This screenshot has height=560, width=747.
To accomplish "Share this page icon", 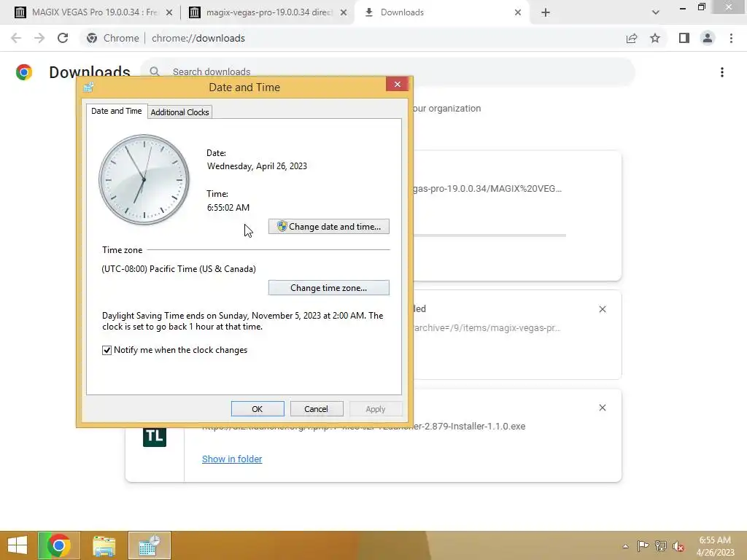I will 632,38.
